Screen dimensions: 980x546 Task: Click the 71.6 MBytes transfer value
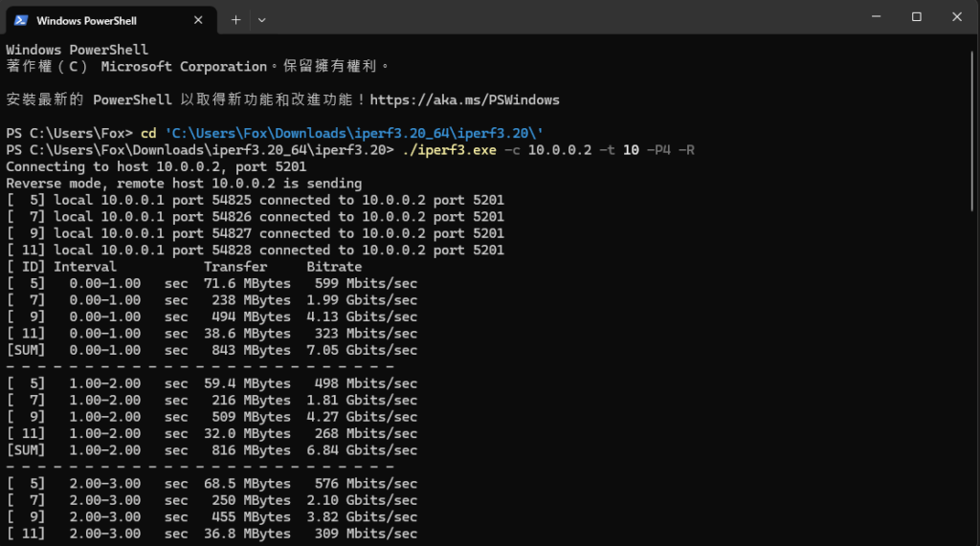coord(248,283)
